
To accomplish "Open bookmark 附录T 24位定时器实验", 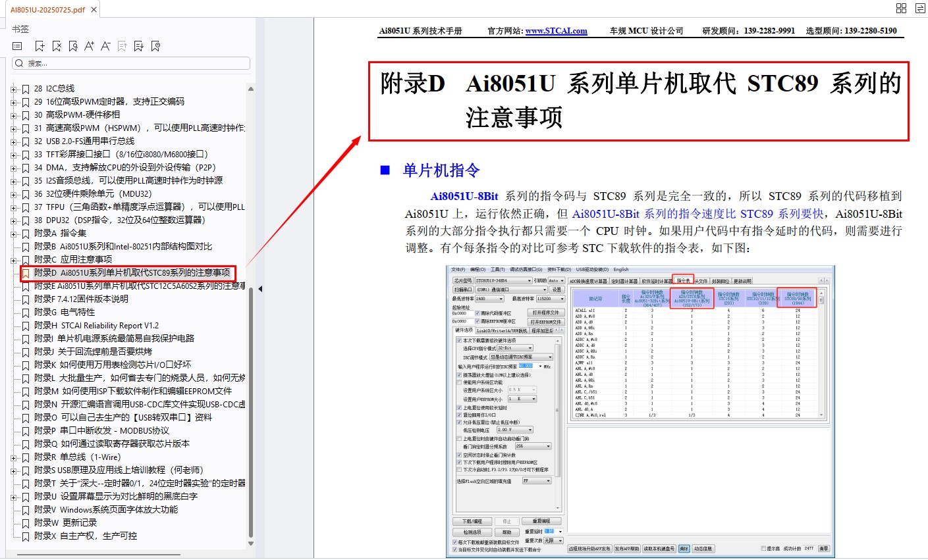I will click(x=140, y=483).
